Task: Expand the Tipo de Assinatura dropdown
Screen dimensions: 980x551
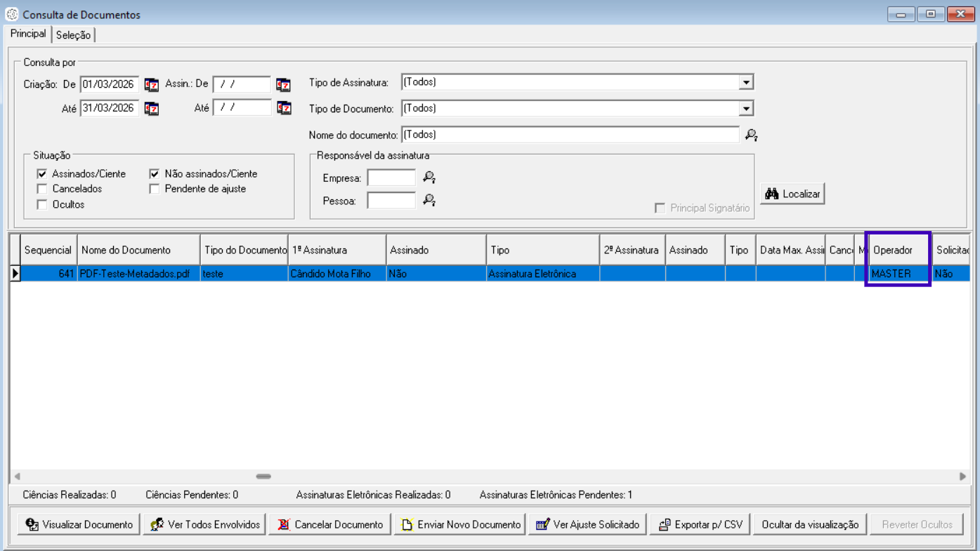Action: [x=746, y=83]
